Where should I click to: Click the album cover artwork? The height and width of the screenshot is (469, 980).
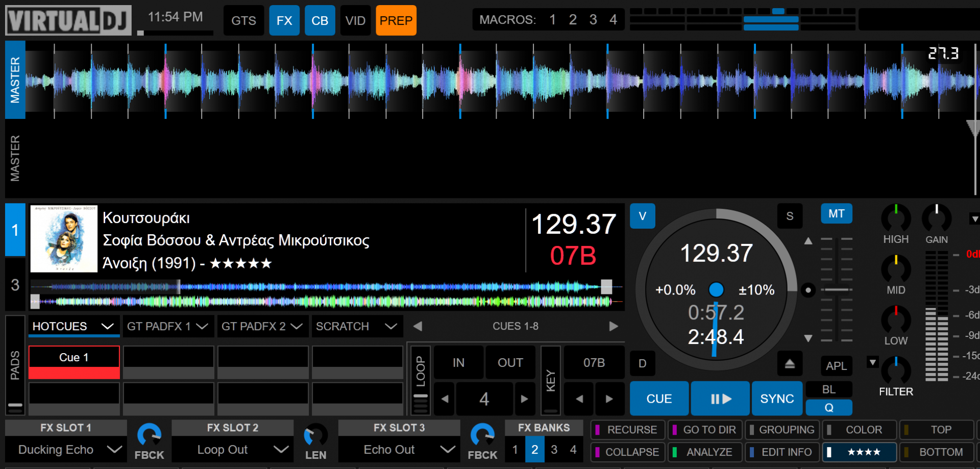point(64,239)
